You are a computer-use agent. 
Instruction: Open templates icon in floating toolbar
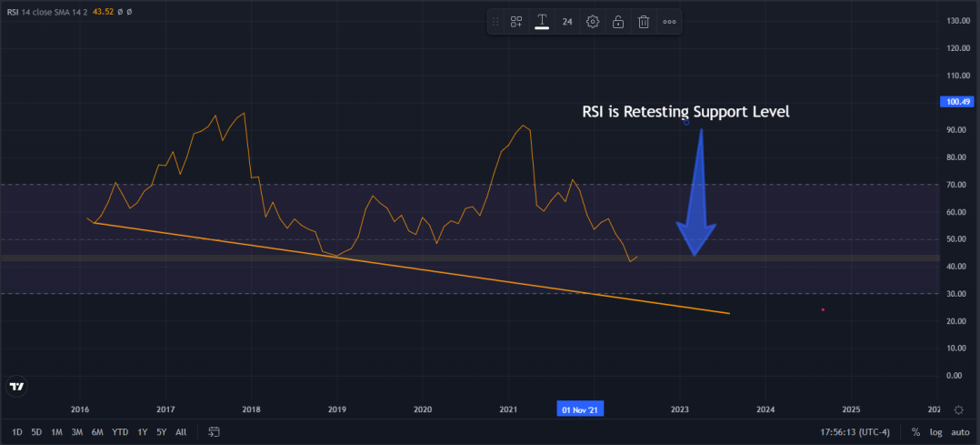pyautogui.click(x=516, y=22)
